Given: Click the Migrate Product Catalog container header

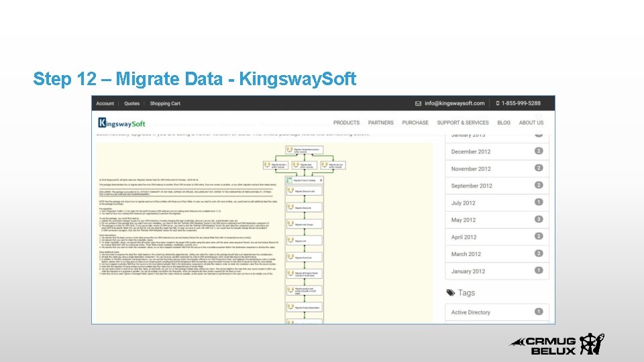Looking at the screenshot, I should 305,180.
